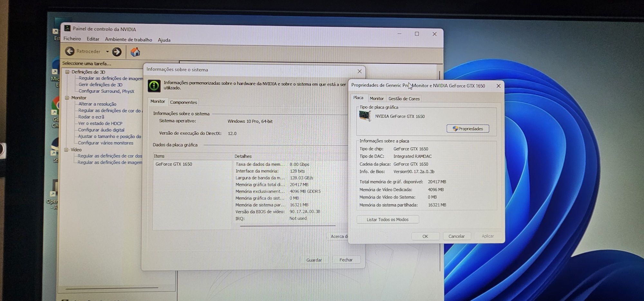Open Regular as definições de imagem under 3D
Image resolution: width=644 pixels, height=301 pixels.
[111, 78]
